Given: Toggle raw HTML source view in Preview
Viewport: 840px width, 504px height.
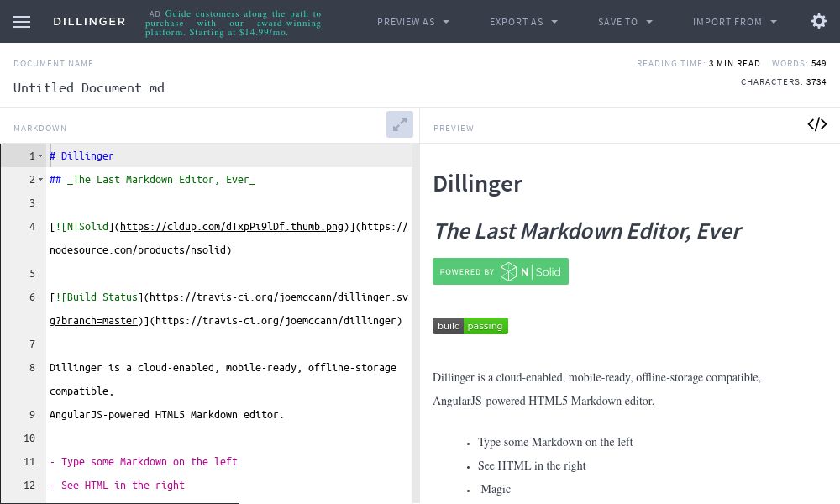Looking at the screenshot, I should pyautogui.click(x=816, y=124).
